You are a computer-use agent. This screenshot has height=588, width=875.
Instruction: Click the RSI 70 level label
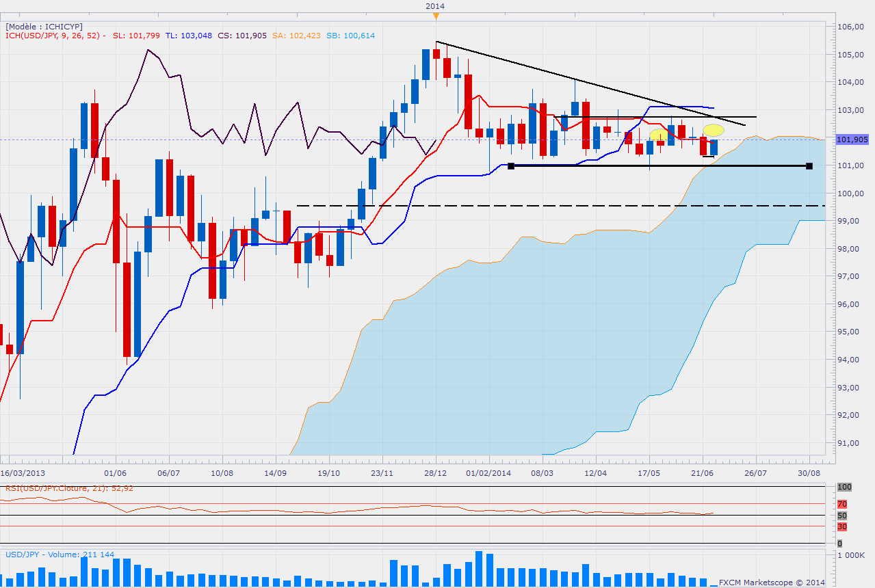pos(843,504)
